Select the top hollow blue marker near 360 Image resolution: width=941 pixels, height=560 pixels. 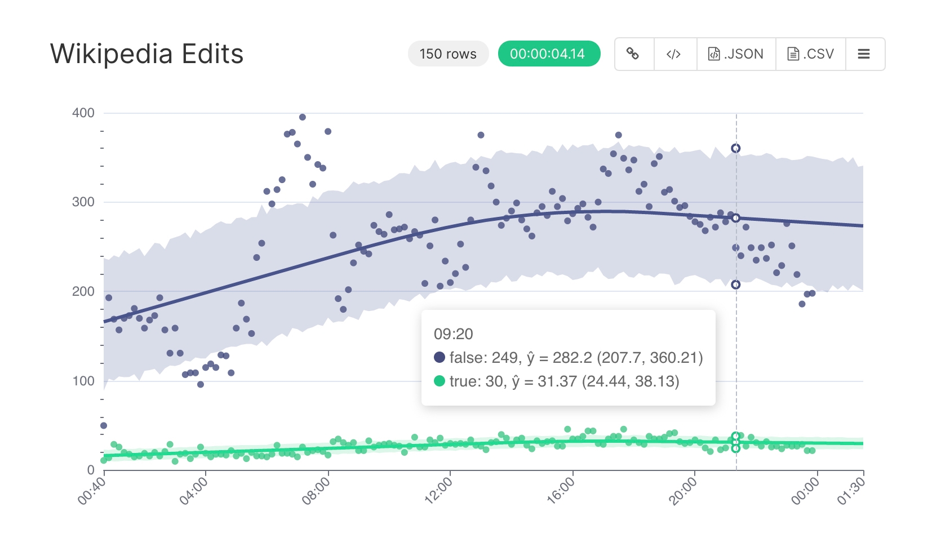[736, 149]
